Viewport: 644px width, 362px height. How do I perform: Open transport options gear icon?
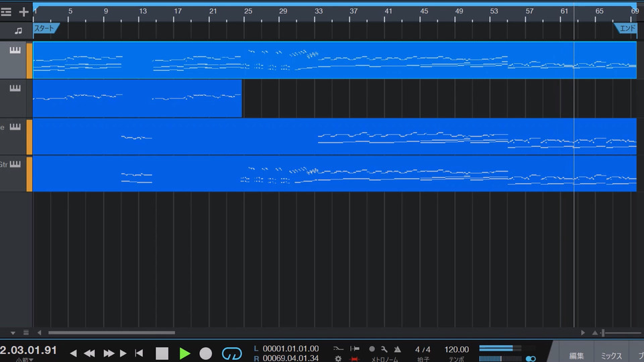[338, 359]
